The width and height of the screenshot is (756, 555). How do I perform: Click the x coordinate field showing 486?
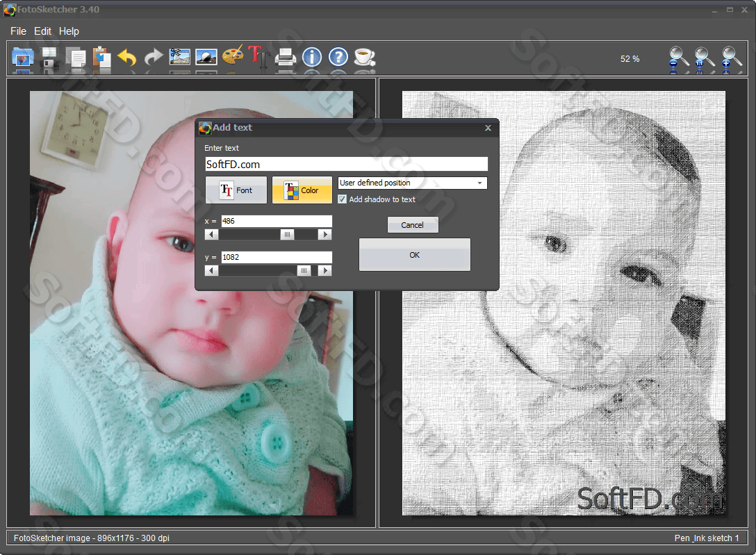pos(277,221)
